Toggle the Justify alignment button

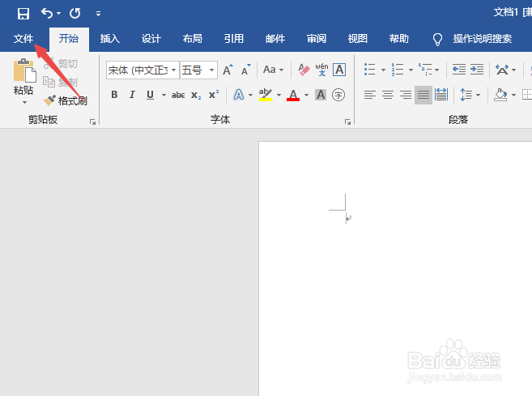423,95
